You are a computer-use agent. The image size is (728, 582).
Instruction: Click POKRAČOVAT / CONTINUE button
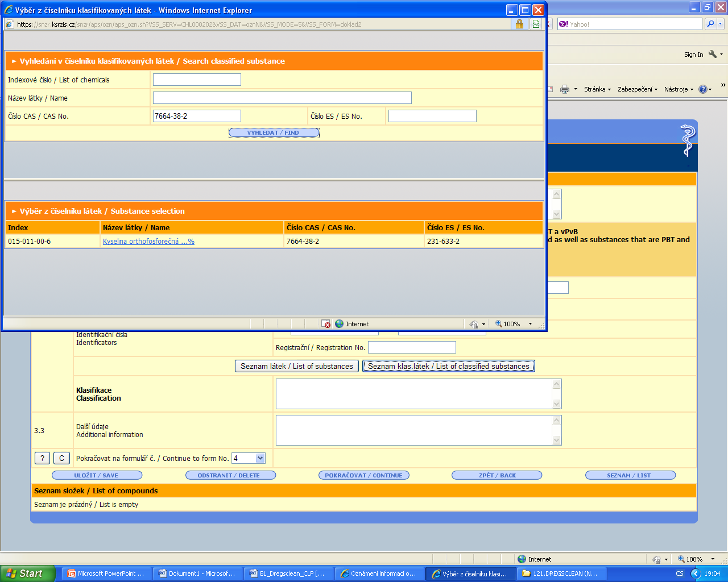(x=363, y=475)
